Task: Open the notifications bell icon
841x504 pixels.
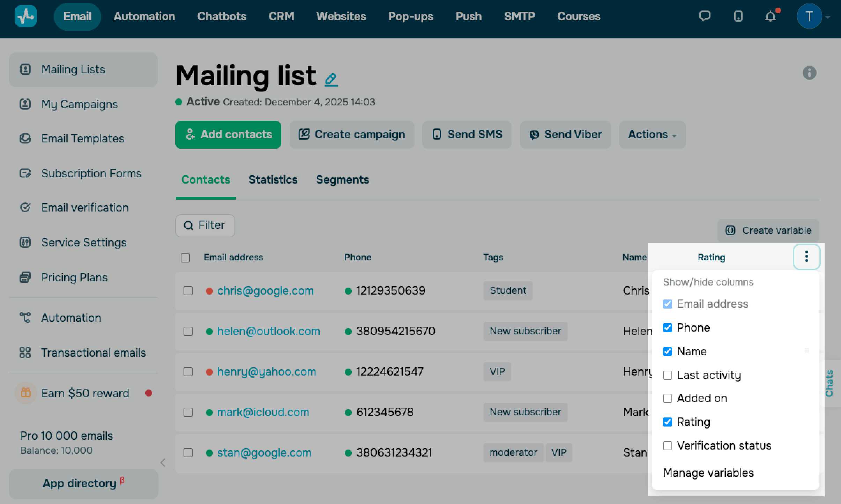Action: (771, 16)
